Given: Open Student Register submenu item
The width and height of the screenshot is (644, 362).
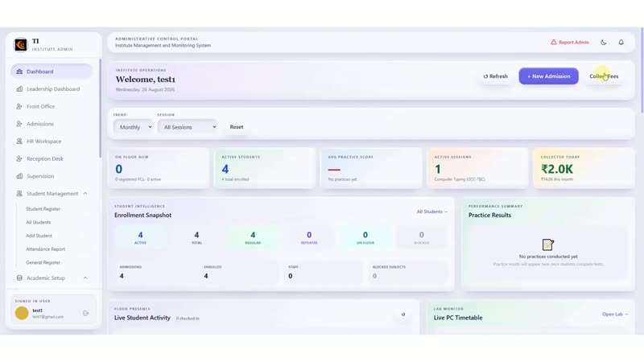Looking at the screenshot, I should [43, 209].
